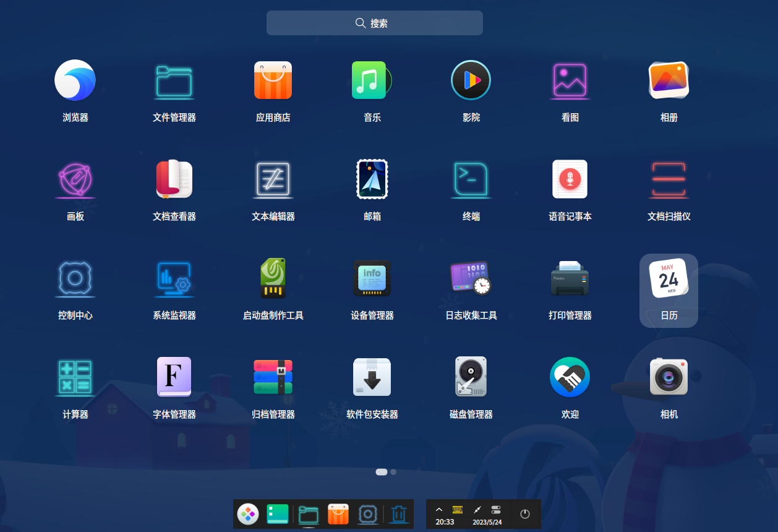Open 启动盘制作工具 boot maker
The image size is (778, 532).
tap(273, 278)
